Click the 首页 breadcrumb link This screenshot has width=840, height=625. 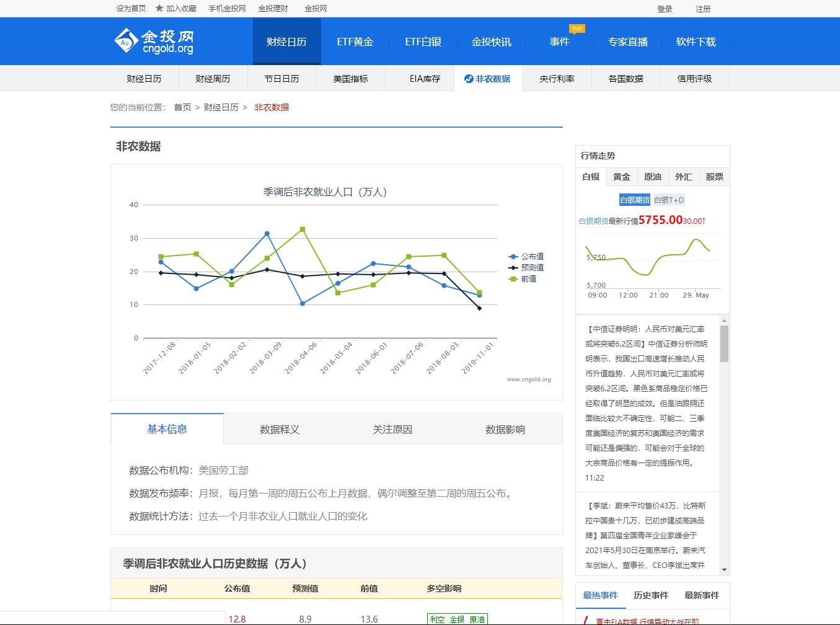pos(182,107)
